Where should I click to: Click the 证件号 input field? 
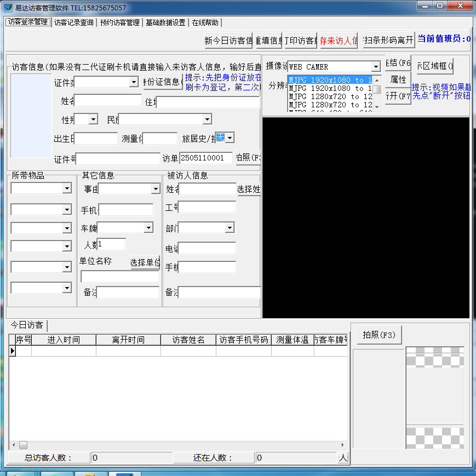[x=118, y=159]
